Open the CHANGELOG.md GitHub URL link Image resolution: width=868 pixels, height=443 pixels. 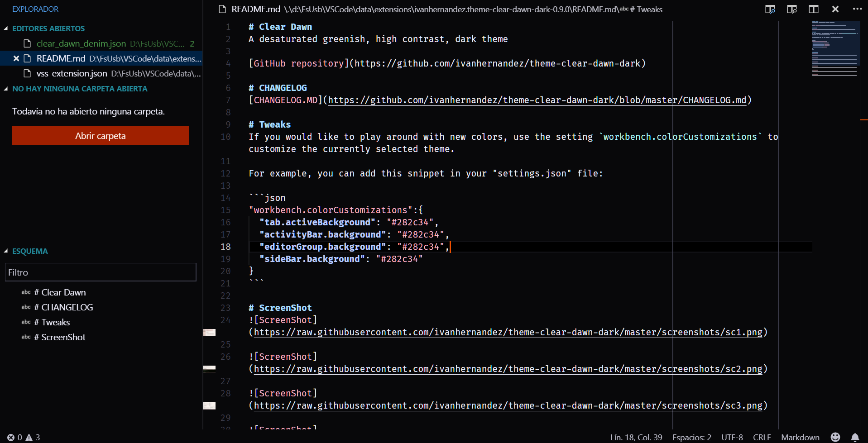(x=537, y=100)
